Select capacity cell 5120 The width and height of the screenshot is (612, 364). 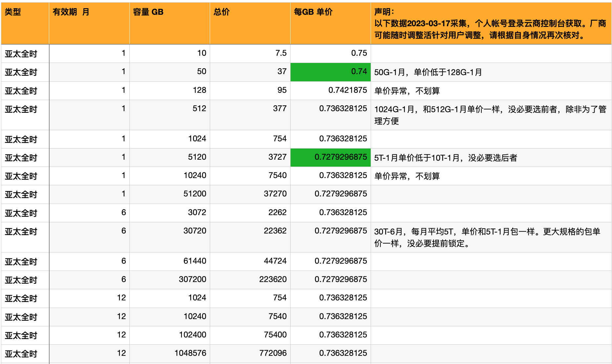coord(170,158)
